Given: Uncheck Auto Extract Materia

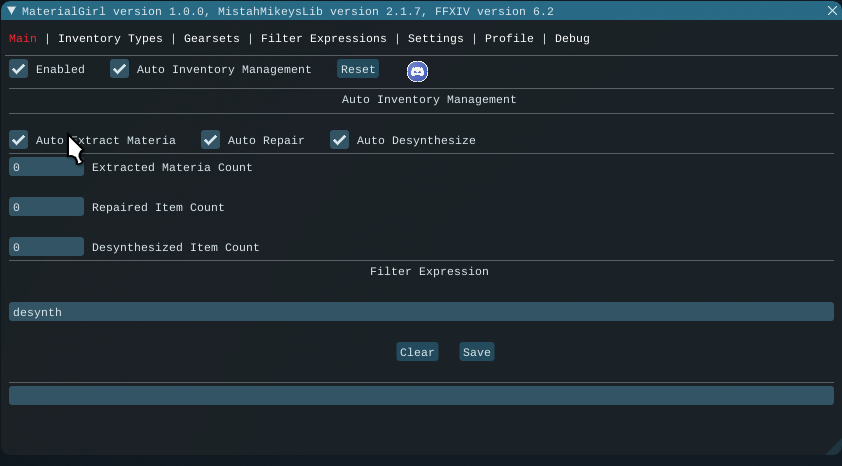Looking at the screenshot, I should 19,140.
